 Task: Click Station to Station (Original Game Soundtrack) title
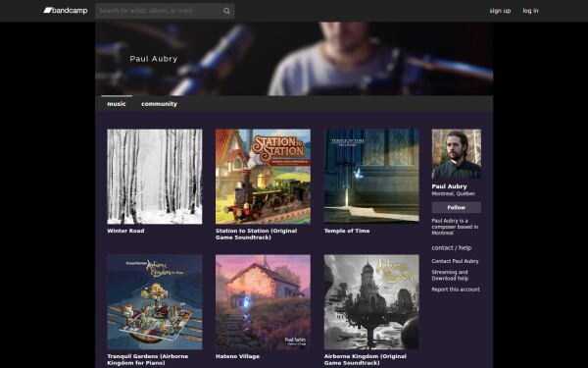[x=256, y=234]
